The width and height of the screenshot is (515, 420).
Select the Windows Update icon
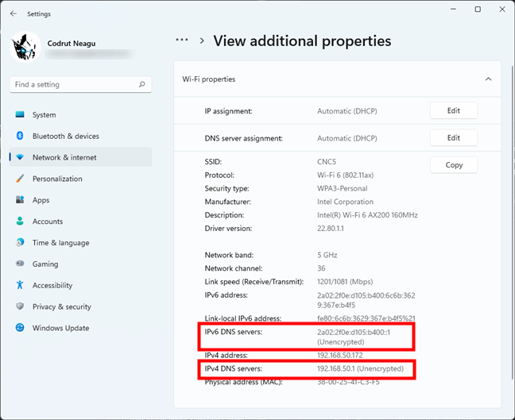20,327
